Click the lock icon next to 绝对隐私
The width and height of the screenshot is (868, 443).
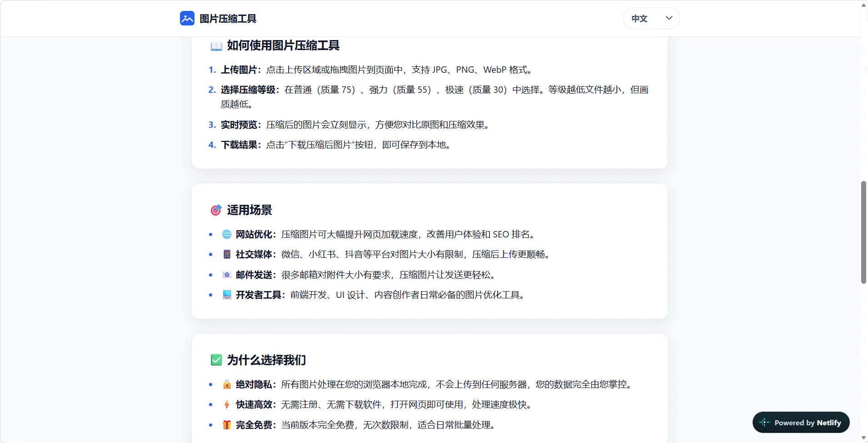(x=227, y=384)
